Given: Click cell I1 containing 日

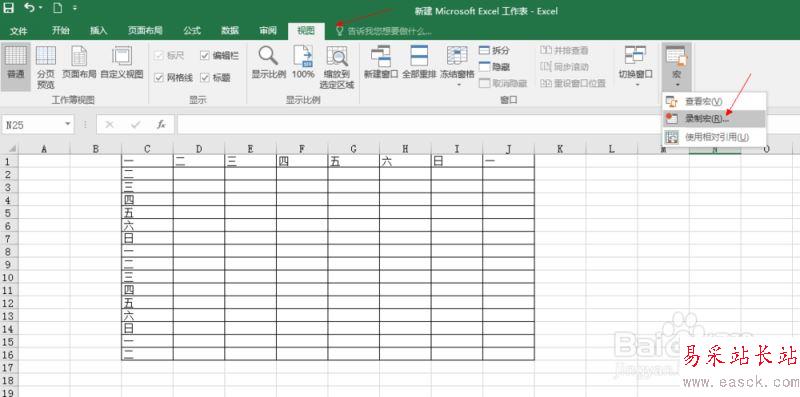Looking at the screenshot, I should (x=457, y=161).
